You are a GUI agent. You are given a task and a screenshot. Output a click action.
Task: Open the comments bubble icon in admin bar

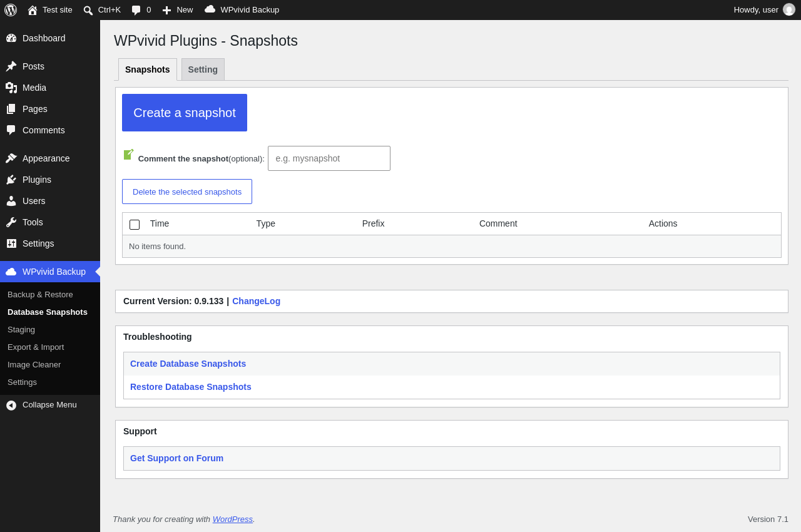(x=136, y=10)
